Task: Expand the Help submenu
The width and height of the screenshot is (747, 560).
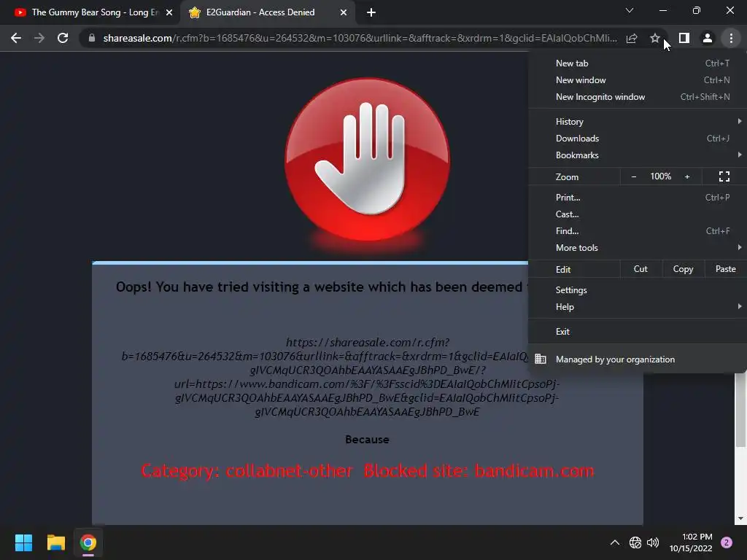Action: (x=638, y=307)
